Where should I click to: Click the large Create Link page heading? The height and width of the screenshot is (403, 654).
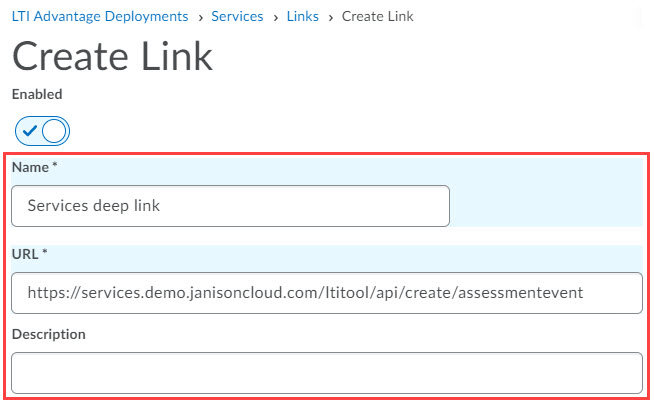(x=112, y=56)
